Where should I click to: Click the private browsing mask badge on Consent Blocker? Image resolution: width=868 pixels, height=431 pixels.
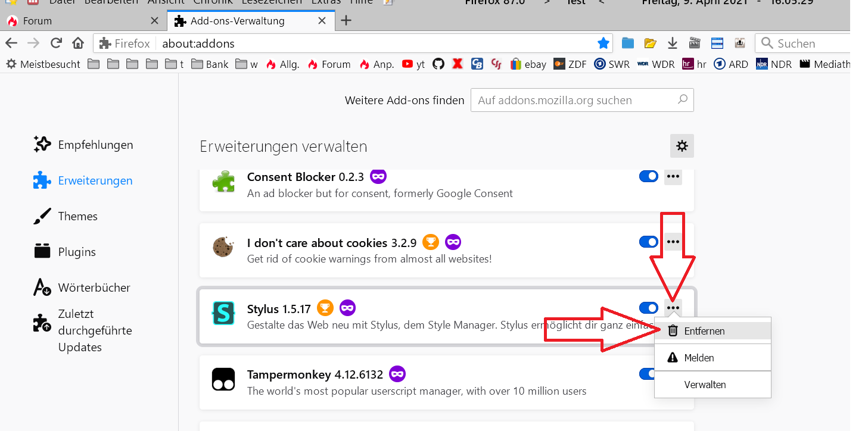tap(378, 176)
